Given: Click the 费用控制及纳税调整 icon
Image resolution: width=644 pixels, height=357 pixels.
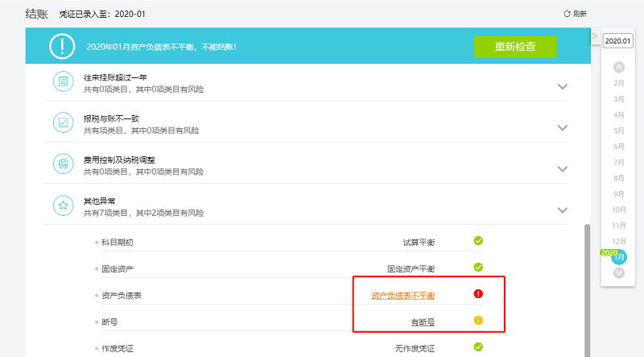Looking at the screenshot, I should pyautogui.click(x=63, y=164).
